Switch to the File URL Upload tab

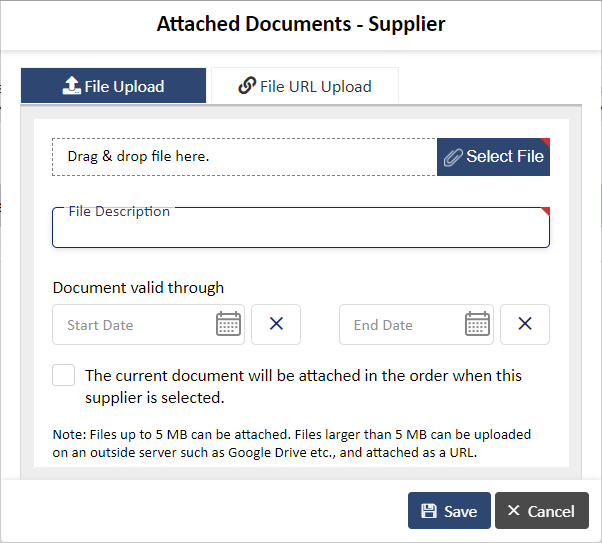[305, 86]
